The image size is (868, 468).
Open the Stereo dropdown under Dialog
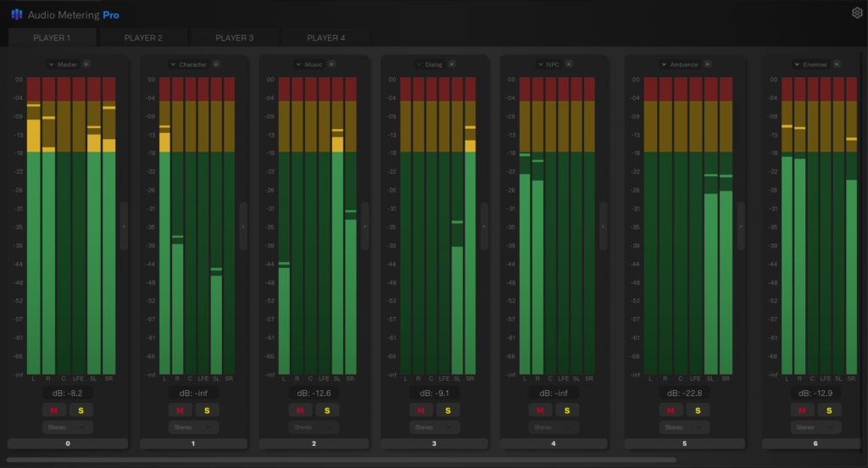pos(433,427)
